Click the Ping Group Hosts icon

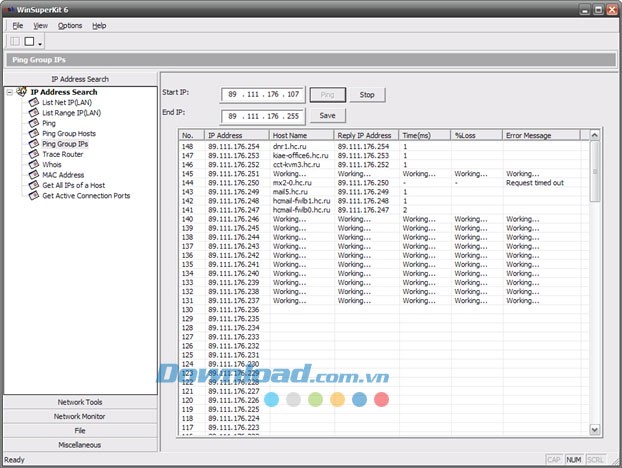[x=34, y=133]
